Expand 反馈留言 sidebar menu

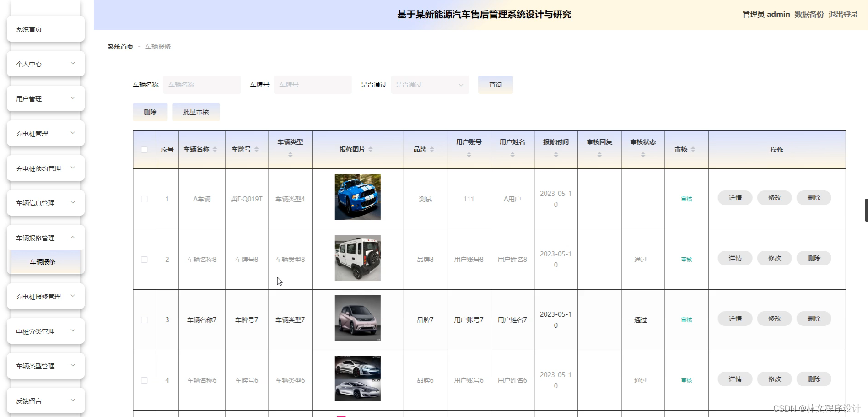46,401
